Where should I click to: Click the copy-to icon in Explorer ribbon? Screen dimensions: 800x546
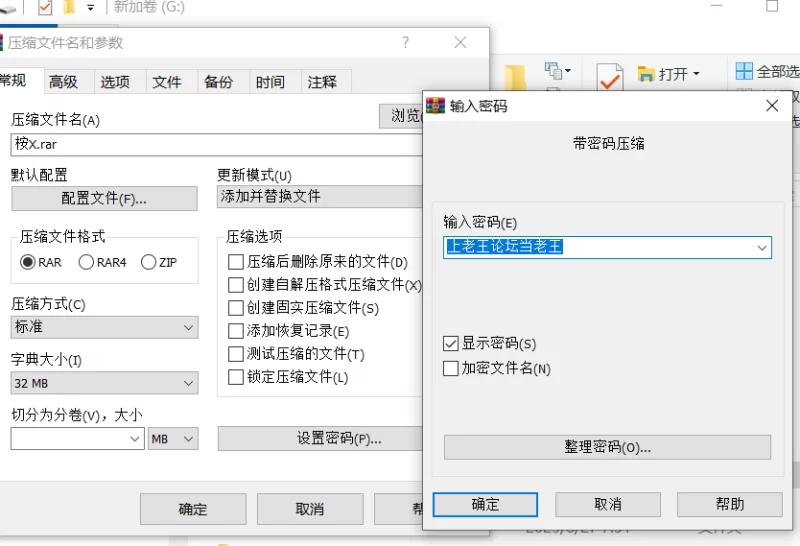coord(553,70)
